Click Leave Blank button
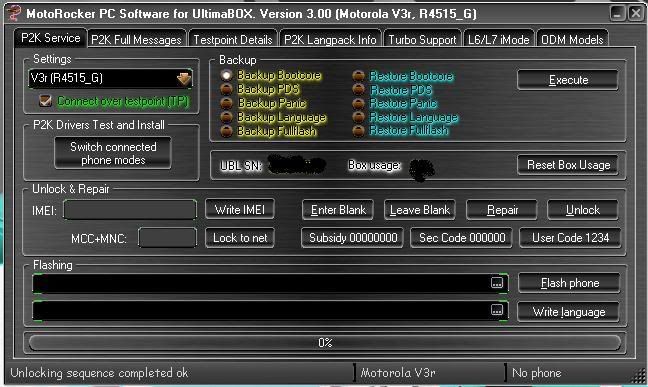Image resolution: width=648 pixels, height=387 pixels. pyautogui.click(x=420, y=210)
